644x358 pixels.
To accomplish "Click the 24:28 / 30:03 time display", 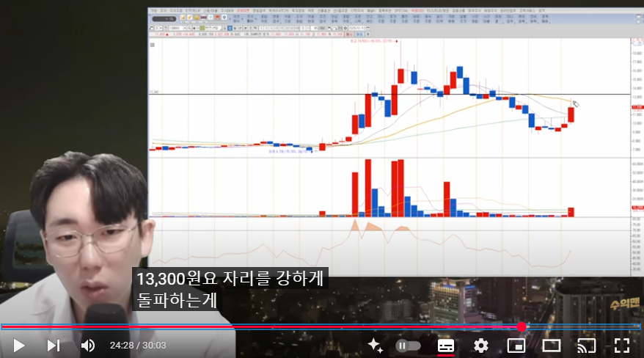I will click(x=138, y=346).
